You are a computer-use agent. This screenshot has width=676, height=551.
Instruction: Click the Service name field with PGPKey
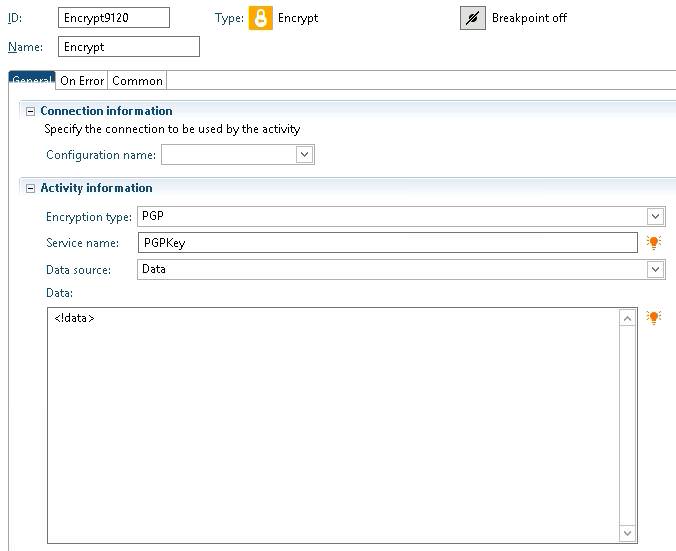pyautogui.click(x=388, y=243)
